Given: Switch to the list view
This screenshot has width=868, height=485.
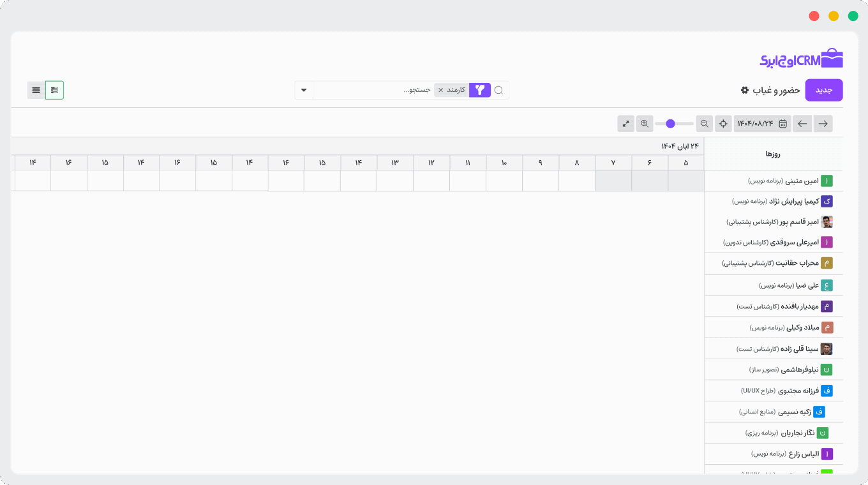Looking at the screenshot, I should [36, 90].
